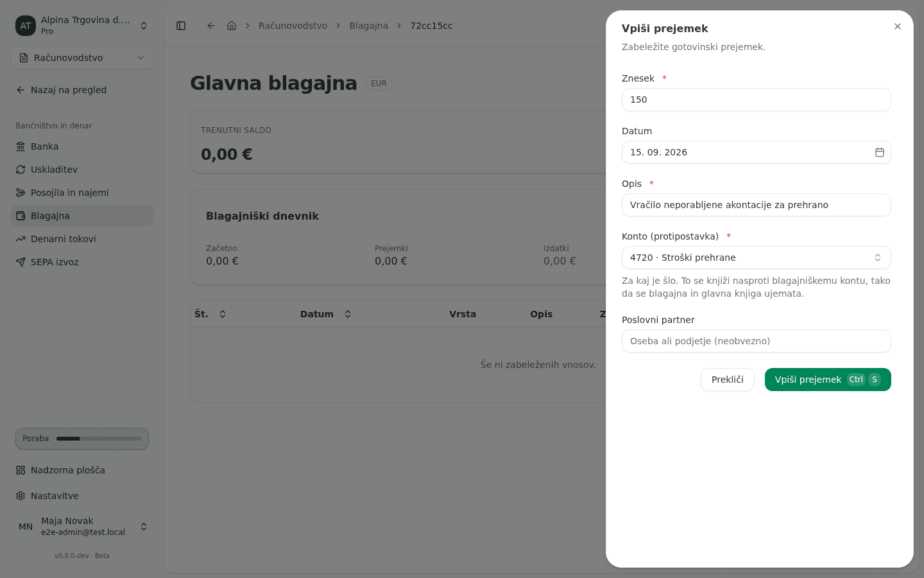Open the calendar picker in Datum field
Screen dimensions: 924x578
pyautogui.click(x=880, y=152)
